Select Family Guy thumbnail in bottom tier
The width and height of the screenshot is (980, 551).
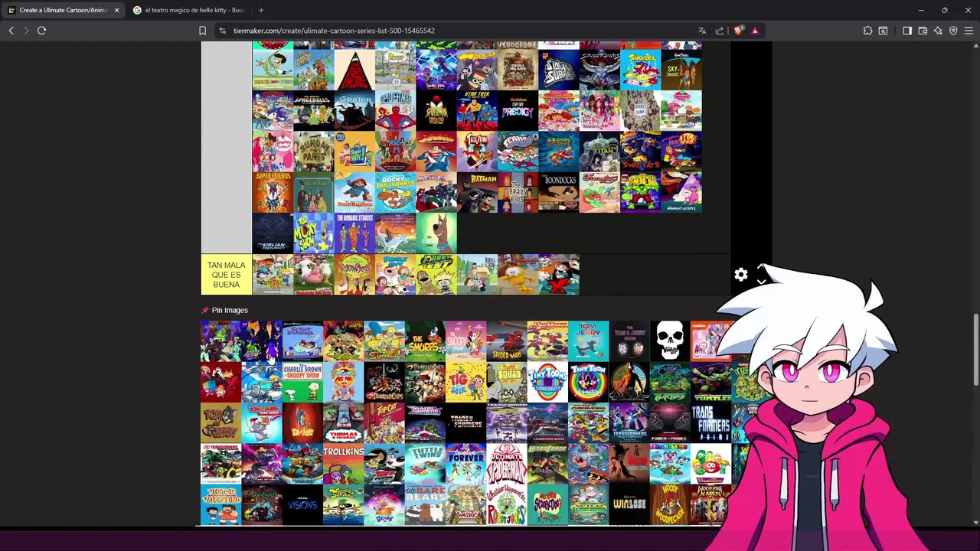[x=395, y=275]
